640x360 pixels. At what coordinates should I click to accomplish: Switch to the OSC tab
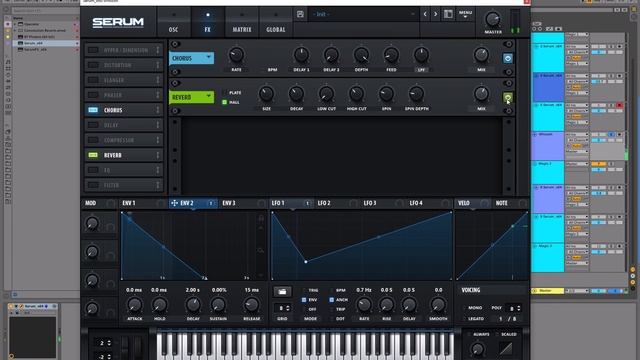point(173,22)
